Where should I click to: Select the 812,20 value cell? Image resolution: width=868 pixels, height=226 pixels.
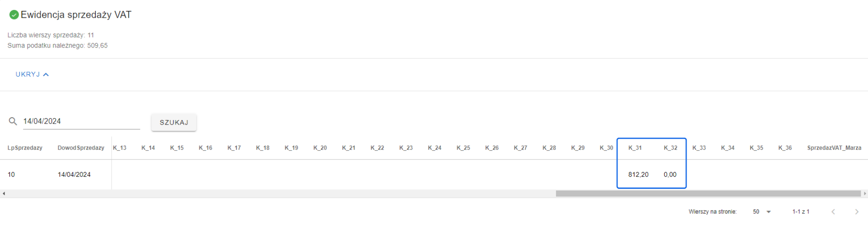[638, 174]
